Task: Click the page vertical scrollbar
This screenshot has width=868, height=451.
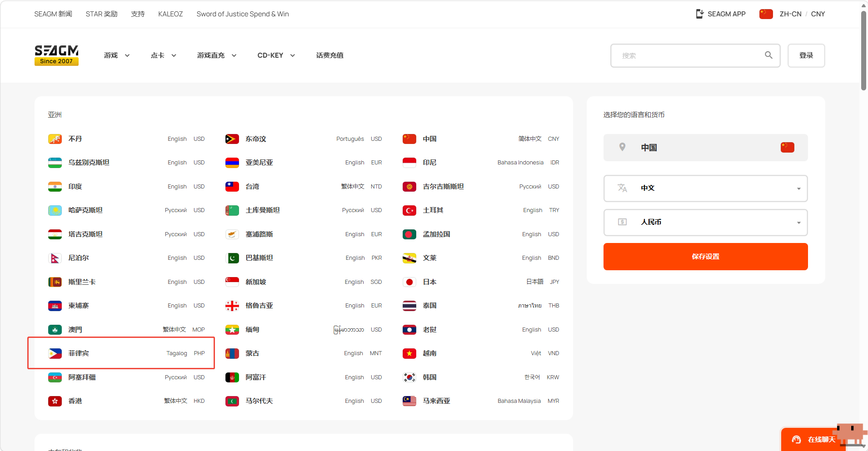Action: 863,50
